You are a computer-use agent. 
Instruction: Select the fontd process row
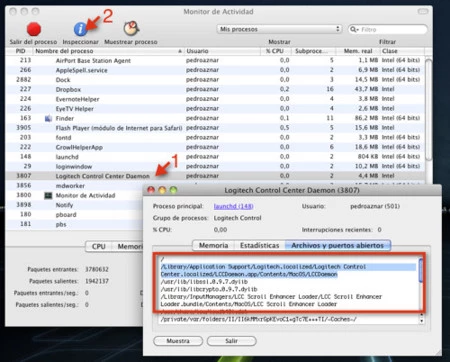215,138
